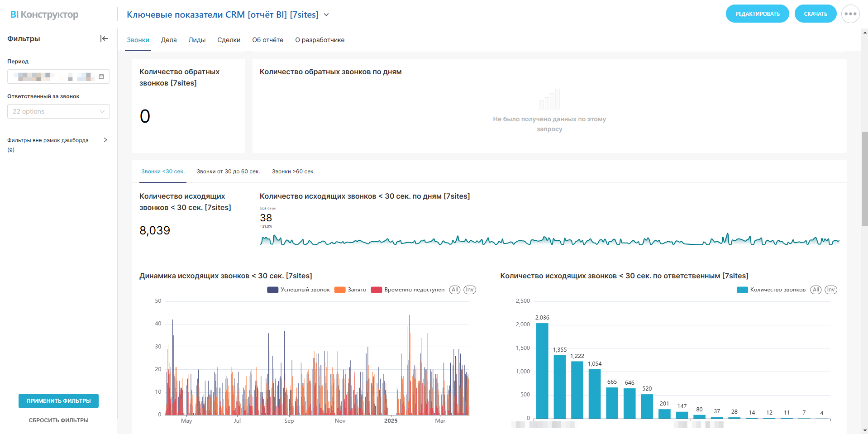The width and height of the screenshot is (868, 434).
Task: Click Inv in the Динамика chart legend
Action: click(x=470, y=290)
